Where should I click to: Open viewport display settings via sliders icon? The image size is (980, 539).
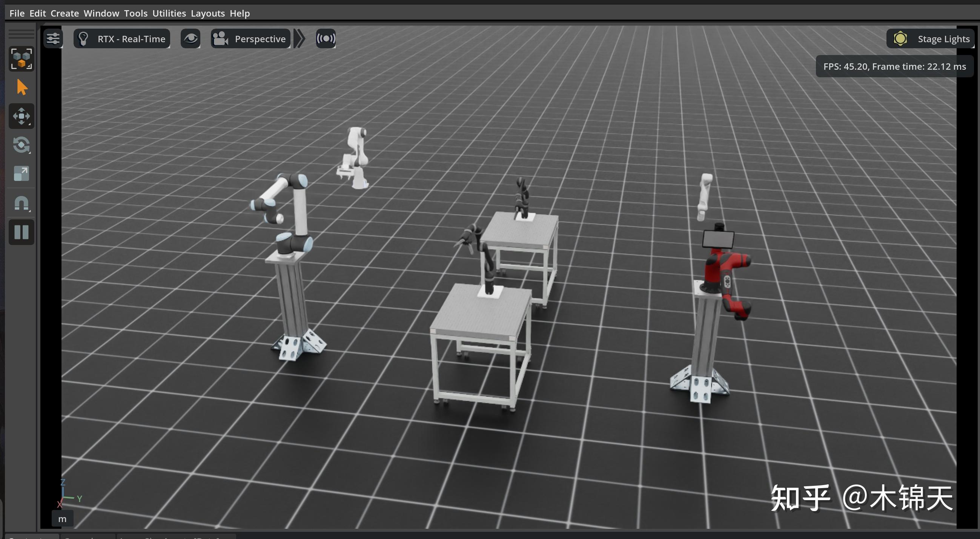53,38
